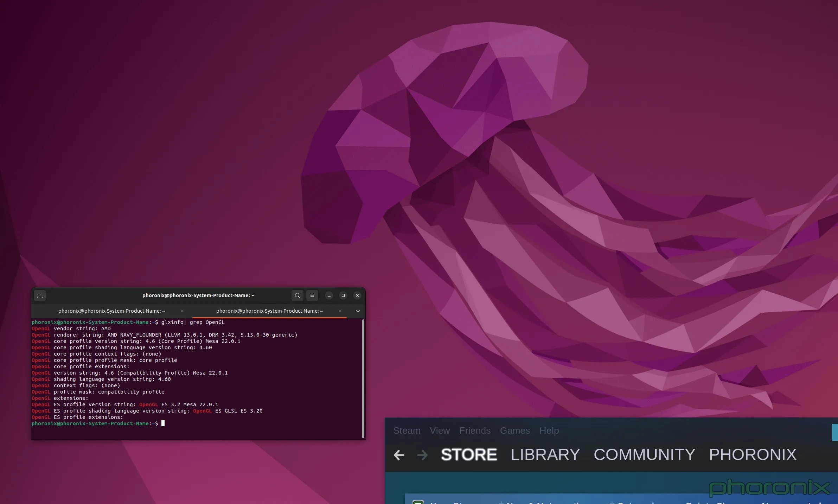This screenshot has width=838, height=504.
Task: Close the first terminal tab
Action: tap(182, 311)
